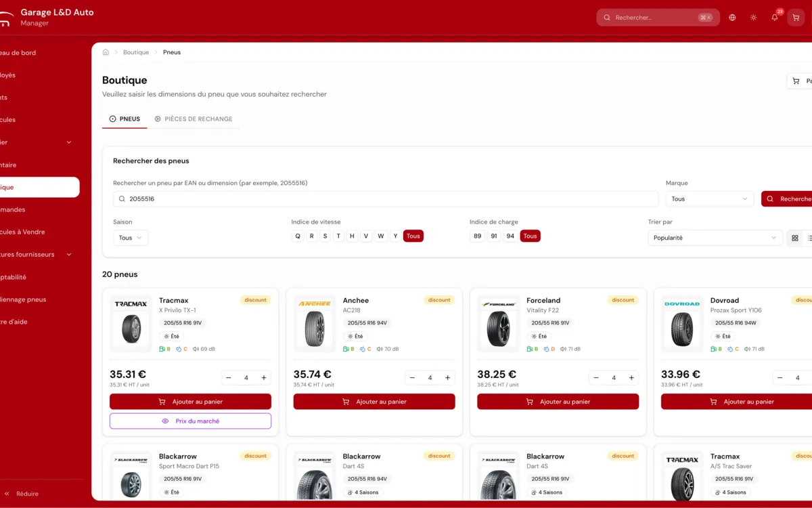The width and height of the screenshot is (812, 508).
Task: Toggle the light theme sun icon
Action: pyautogui.click(x=753, y=18)
